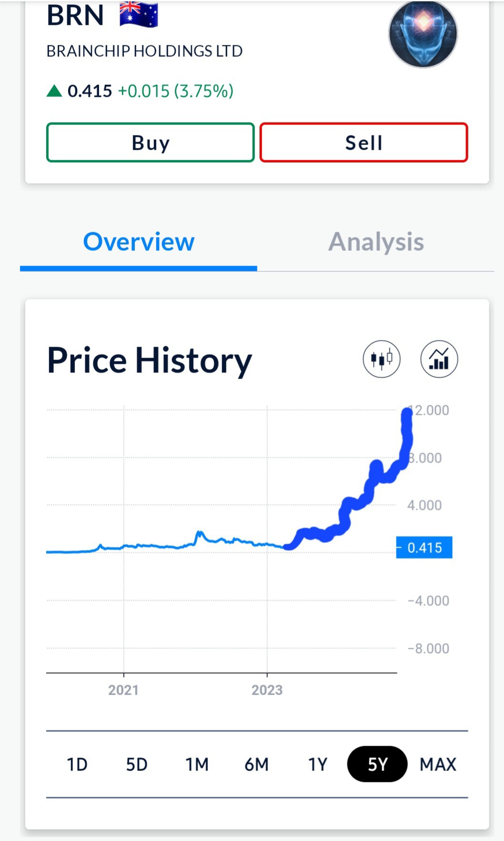The image size is (504, 841).
Task: Select the 1Y time range
Action: point(317,764)
